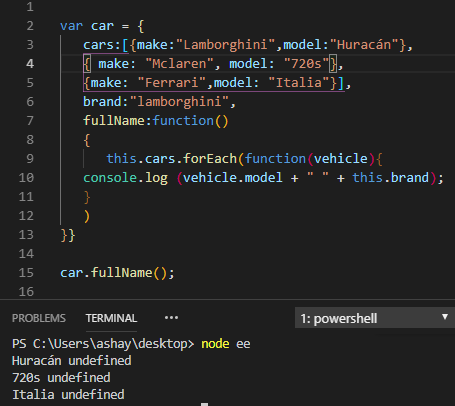455x406 pixels.
Task: Click the 'PS C:\Users\ashay\desktop>' prompt
Action: click(x=103, y=344)
